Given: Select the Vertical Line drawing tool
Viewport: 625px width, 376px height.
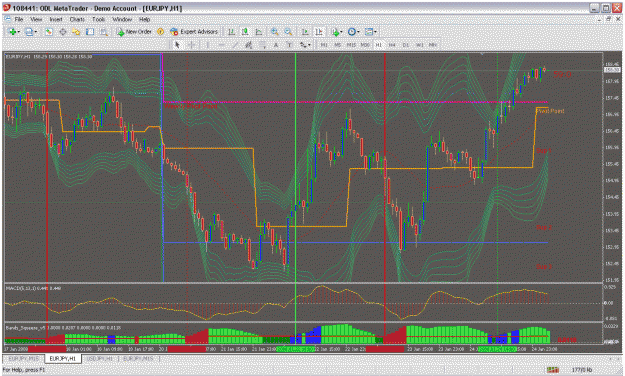Looking at the screenshot, I should (x=207, y=45).
